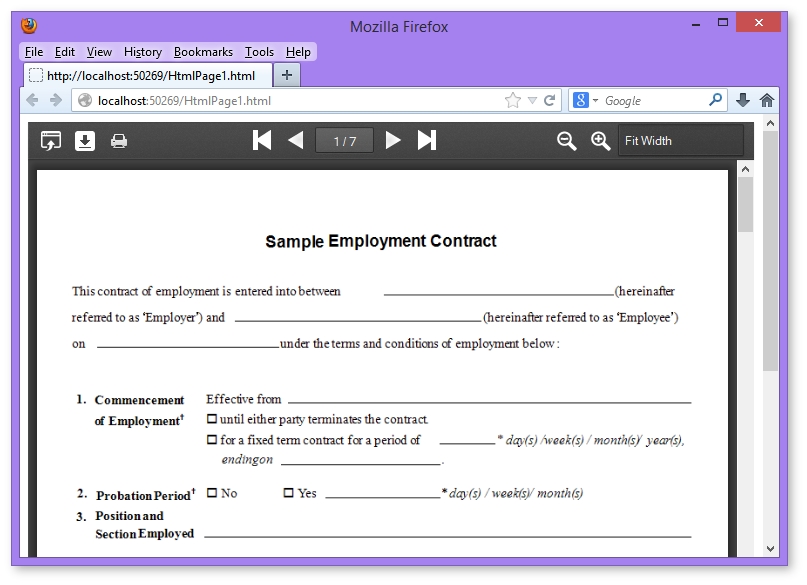
Task: Reload the page with refresh icon
Action: point(550,100)
